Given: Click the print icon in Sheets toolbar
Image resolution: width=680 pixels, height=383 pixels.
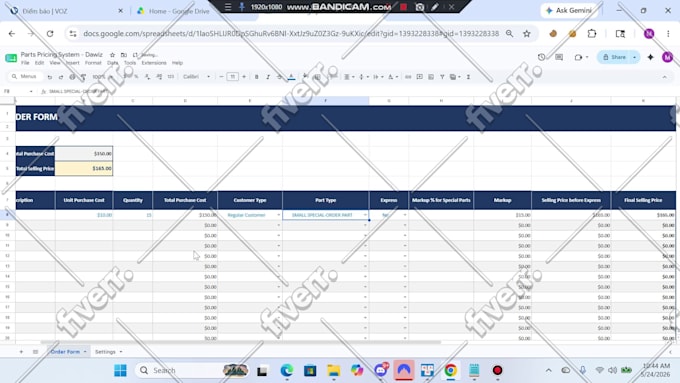Looking at the screenshot, I should pyautogui.click(x=72, y=77).
